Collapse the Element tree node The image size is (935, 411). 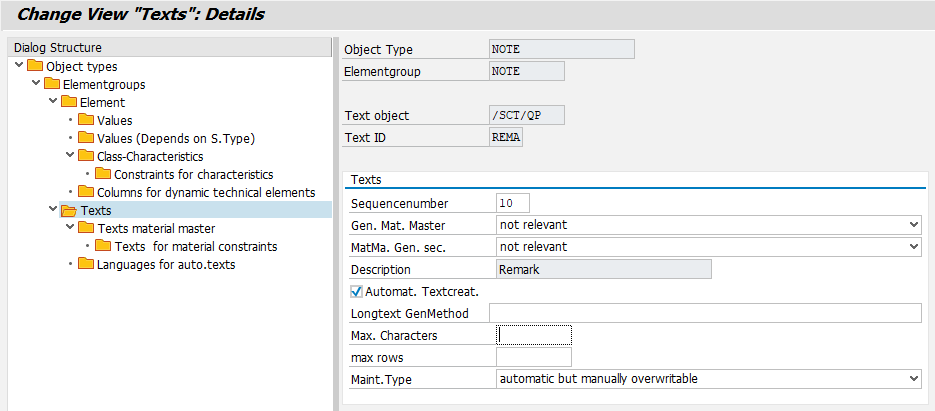point(53,103)
